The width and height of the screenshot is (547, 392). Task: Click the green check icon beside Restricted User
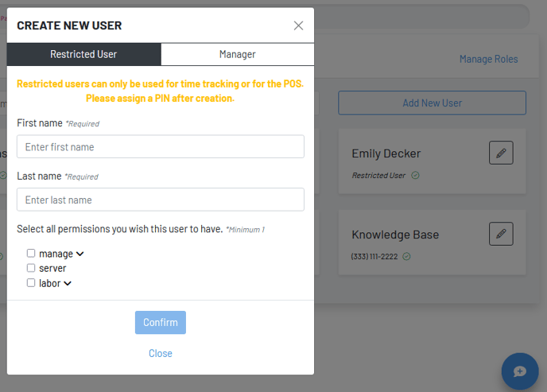(415, 175)
